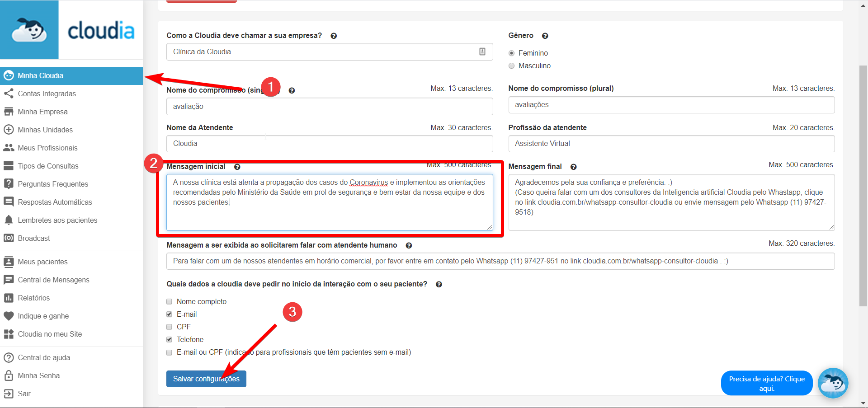Click the Minha Senha lock icon
Screen dimensions: 868x408
tap(9, 375)
